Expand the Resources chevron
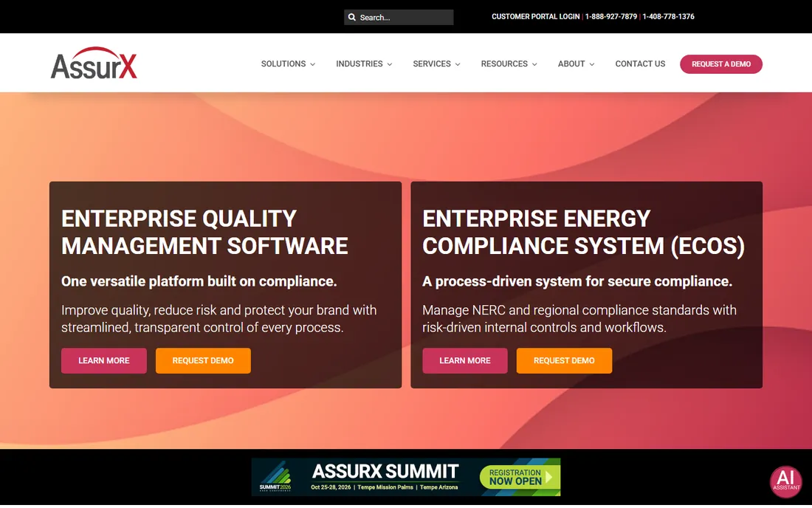This screenshot has height=508, width=812. pyautogui.click(x=535, y=64)
